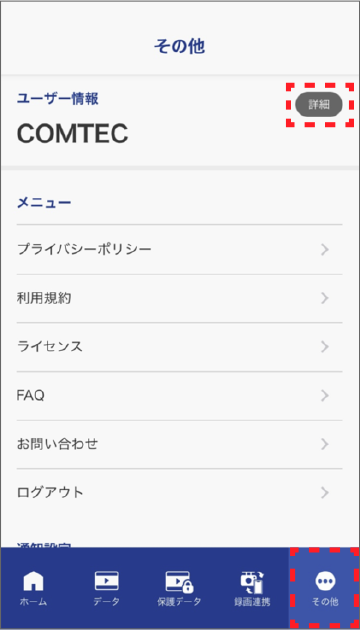Viewport: 360px width, 630px height.
Task: Click the 詳細 button by user info
Action: 319,105
